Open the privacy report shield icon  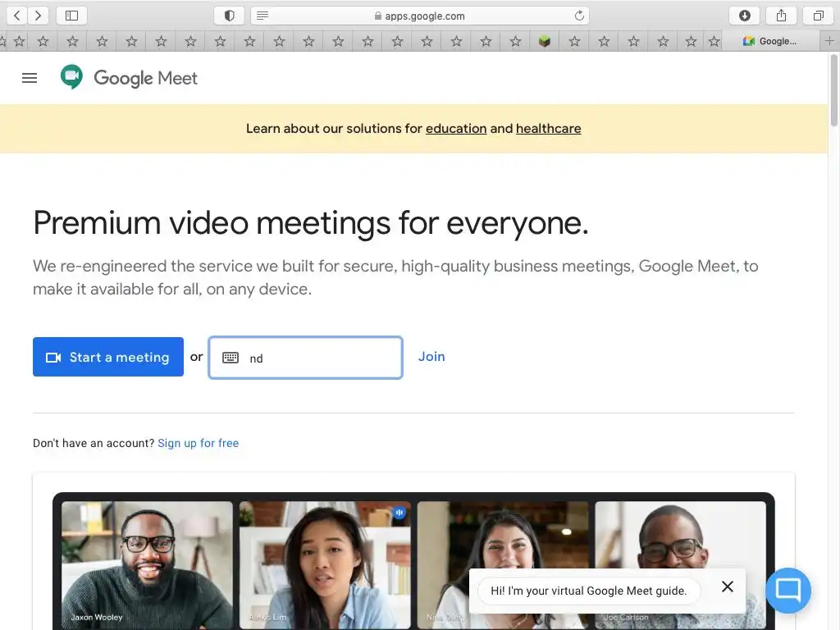tap(230, 16)
